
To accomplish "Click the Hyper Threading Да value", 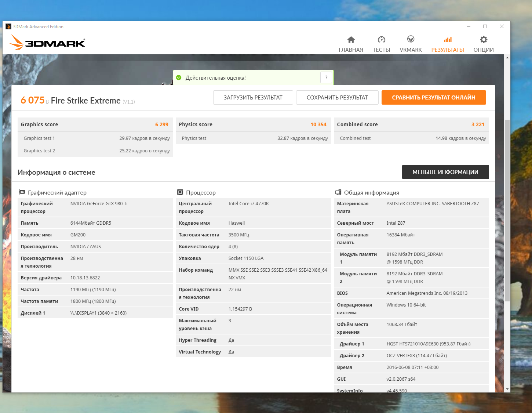I will 231,340.
